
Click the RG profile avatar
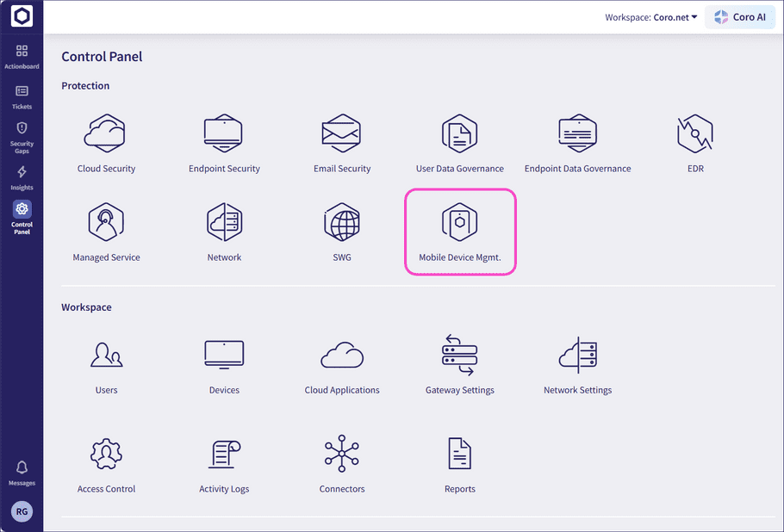click(x=22, y=511)
